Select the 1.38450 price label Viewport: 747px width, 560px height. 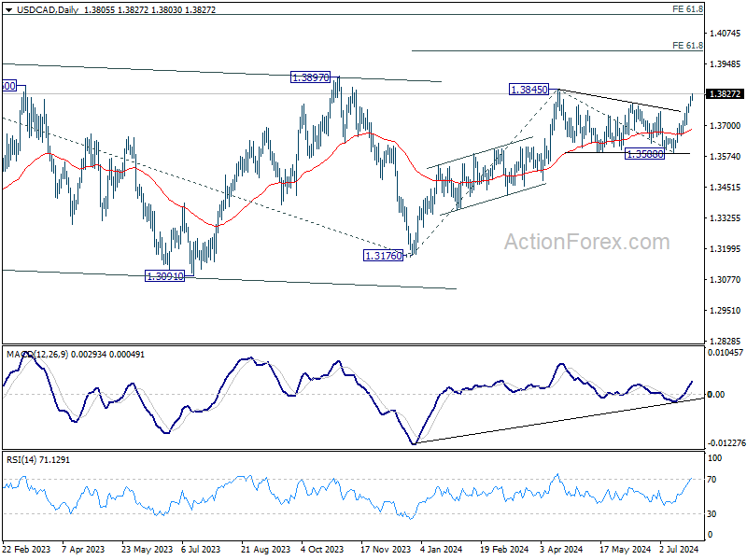click(528, 90)
